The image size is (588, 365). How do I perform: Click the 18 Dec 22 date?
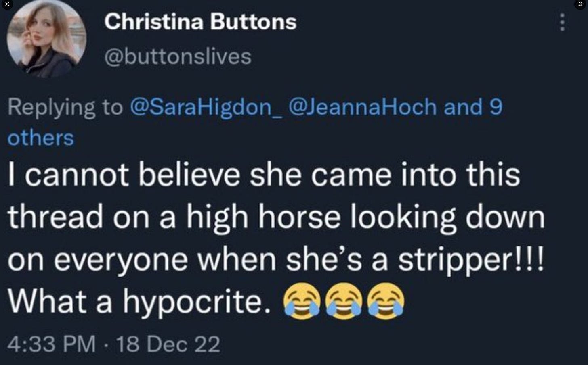tap(168, 344)
